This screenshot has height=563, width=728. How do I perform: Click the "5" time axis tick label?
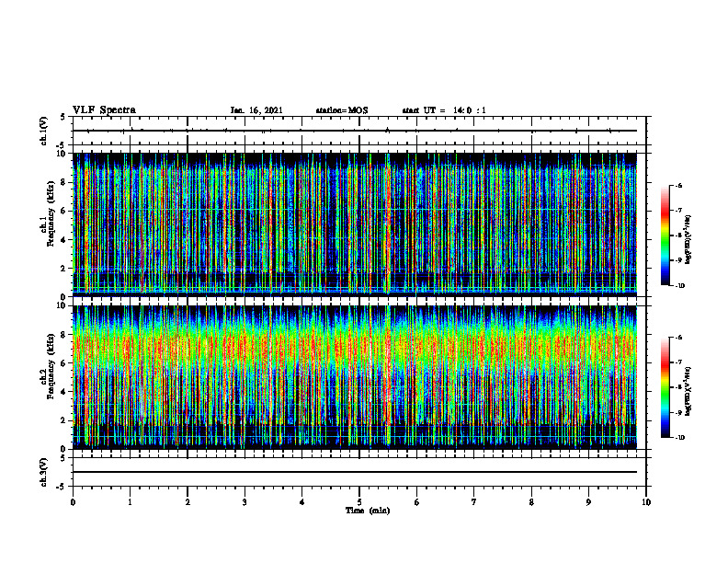pyautogui.click(x=359, y=502)
